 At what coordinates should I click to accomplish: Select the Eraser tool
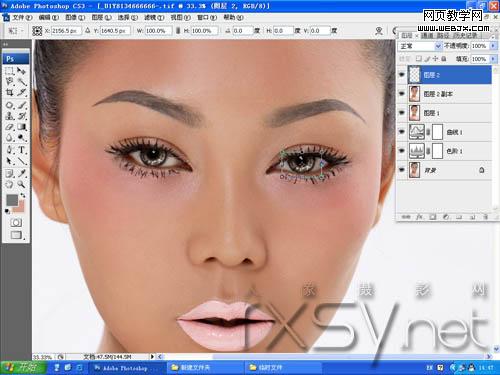point(9,127)
